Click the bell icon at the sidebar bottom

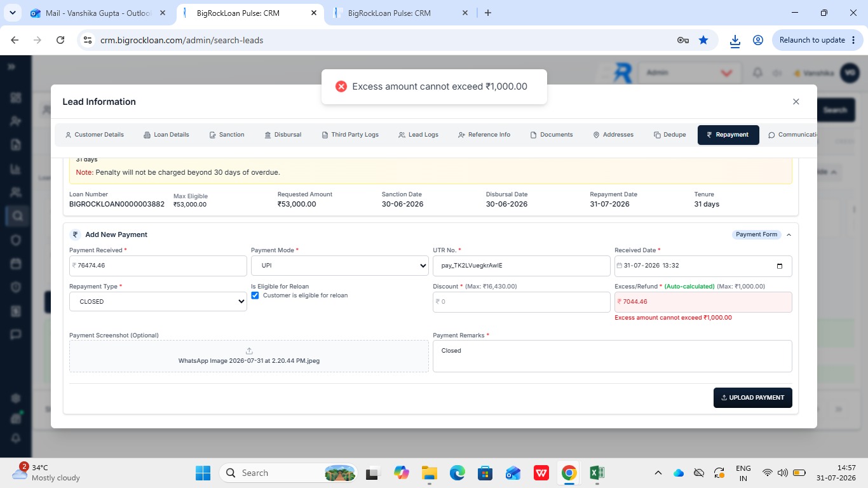(16, 438)
